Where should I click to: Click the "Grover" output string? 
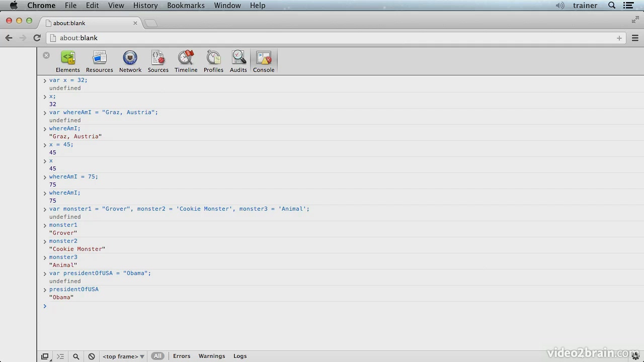63,233
